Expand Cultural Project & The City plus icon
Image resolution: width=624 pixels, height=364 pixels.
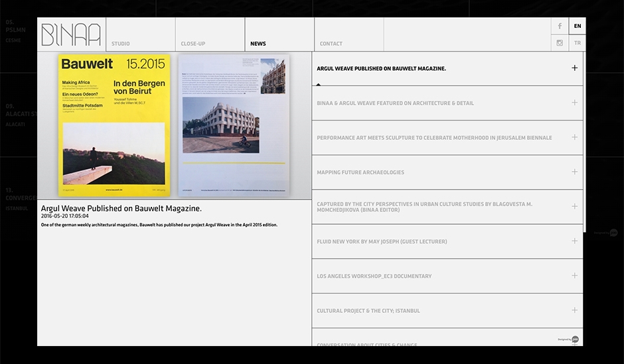pyautogui.click(x=574, y=310)
